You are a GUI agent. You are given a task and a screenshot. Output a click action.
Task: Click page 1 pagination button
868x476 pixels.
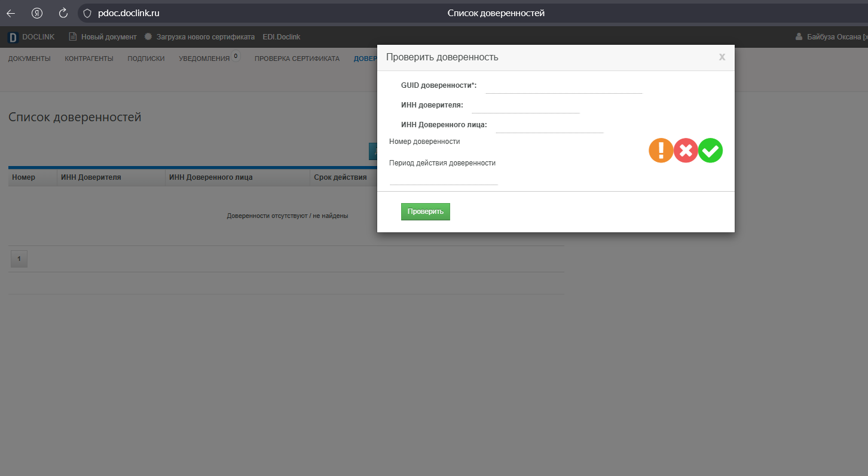pyautogui.click(x=19, y=259)
